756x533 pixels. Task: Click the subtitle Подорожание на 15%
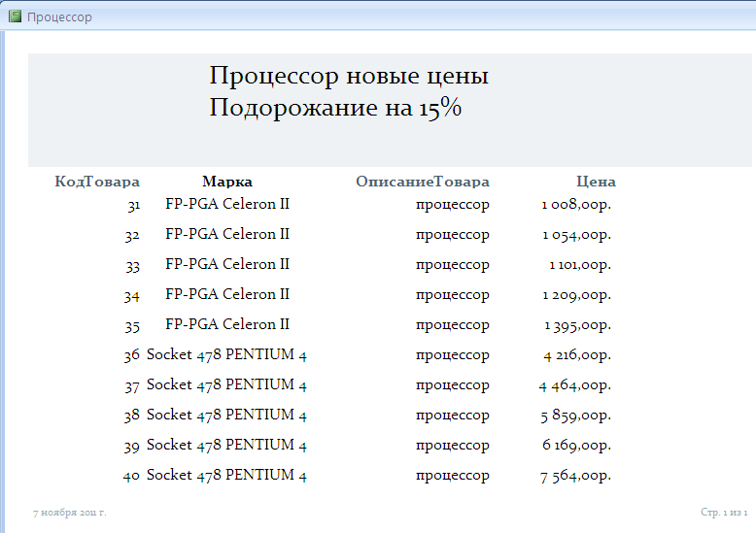[x=335, y=108]
